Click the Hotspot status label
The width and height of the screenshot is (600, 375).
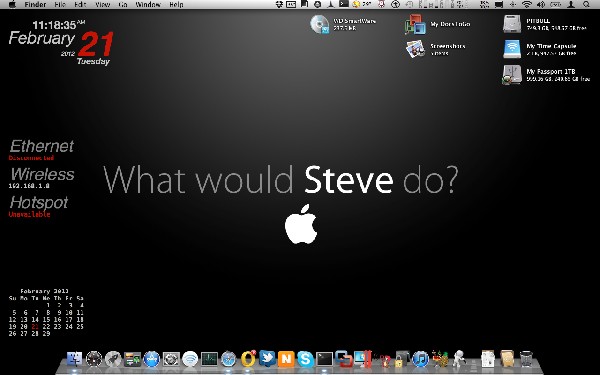(x=39, y=203)
